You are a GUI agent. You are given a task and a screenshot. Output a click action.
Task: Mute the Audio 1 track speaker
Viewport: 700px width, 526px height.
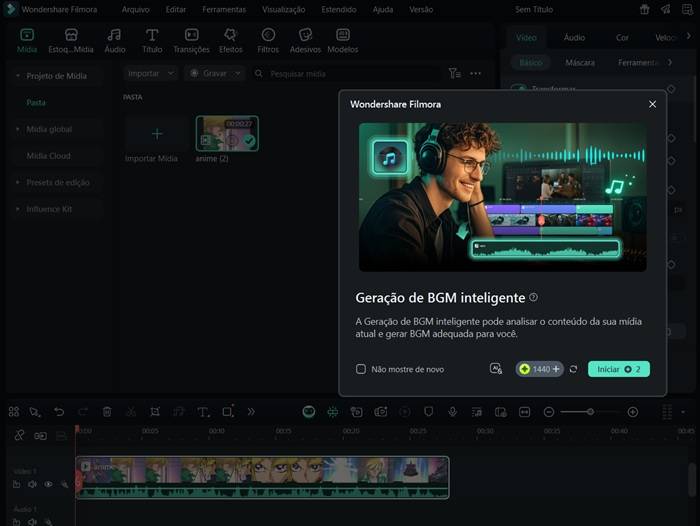pyautogui.click(x=33, y=522)
